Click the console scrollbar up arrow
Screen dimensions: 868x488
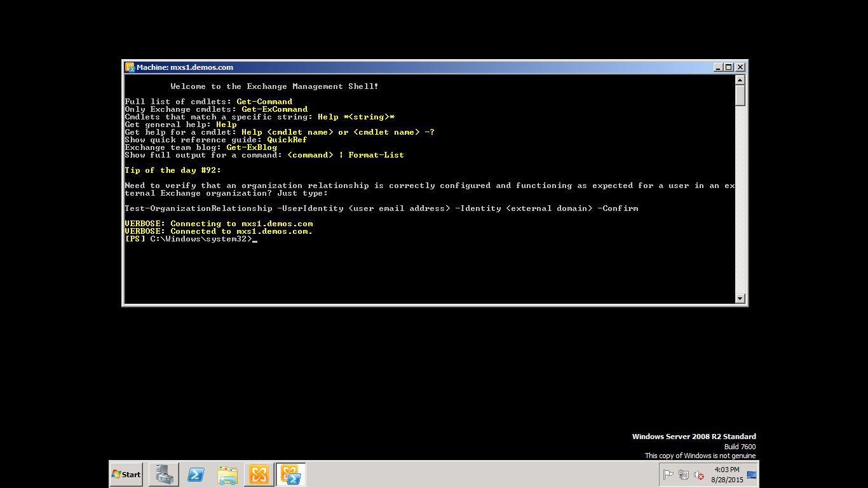pyautogui.click(x=740, y=79)
